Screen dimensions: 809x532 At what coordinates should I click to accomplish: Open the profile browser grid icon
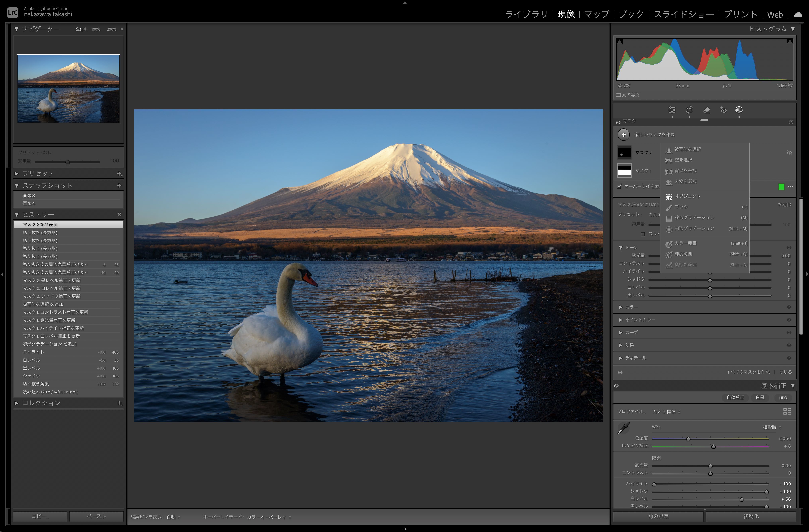pos(787,411)
